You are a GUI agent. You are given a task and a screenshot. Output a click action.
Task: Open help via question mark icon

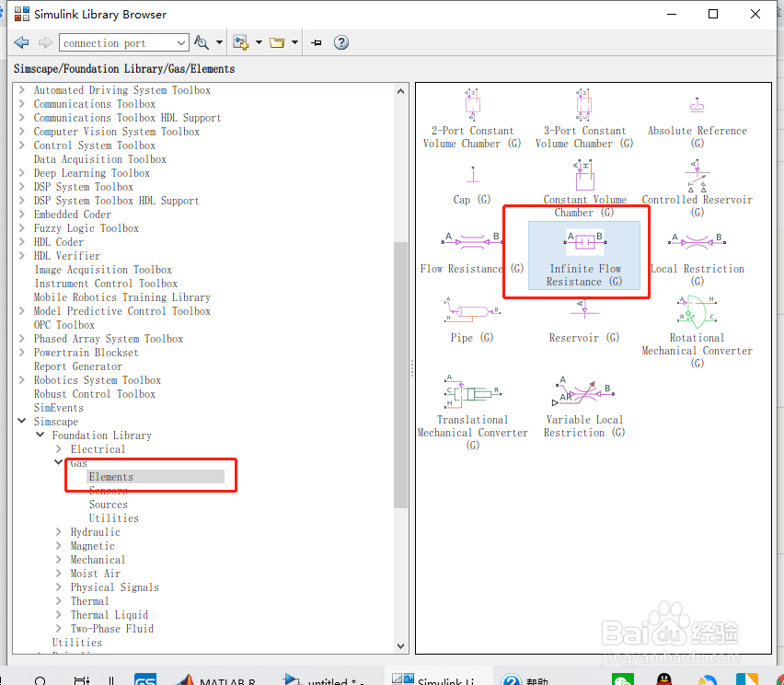pos(341,42)
